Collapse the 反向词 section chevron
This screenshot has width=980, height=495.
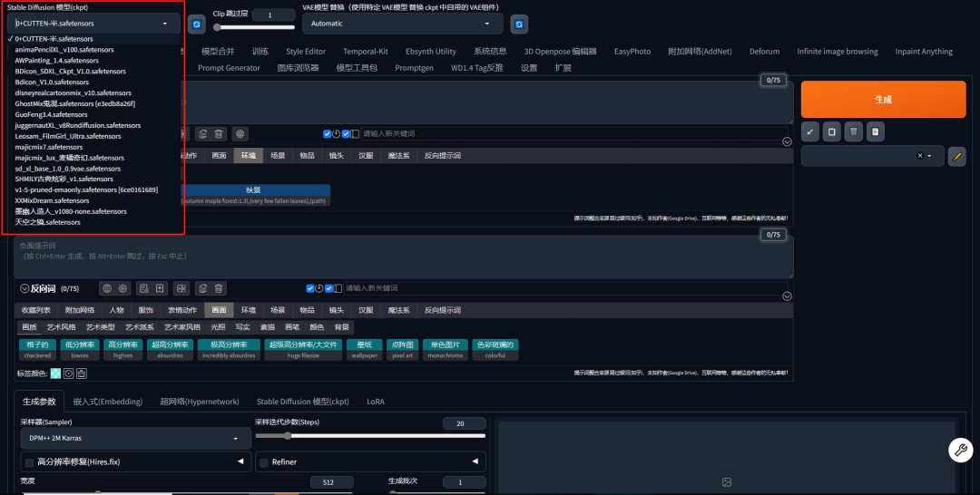pyautogui.click(x=25, y=288)
